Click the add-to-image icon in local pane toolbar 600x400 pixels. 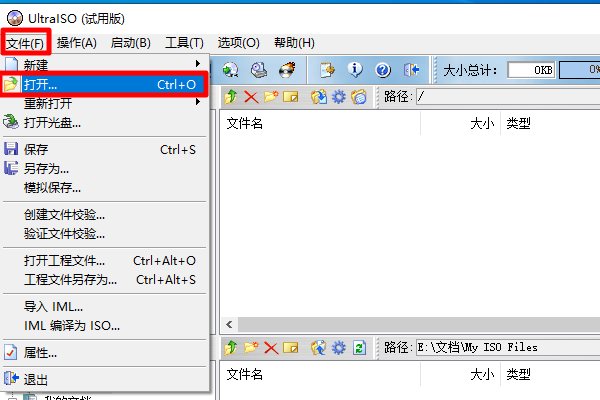319,348
